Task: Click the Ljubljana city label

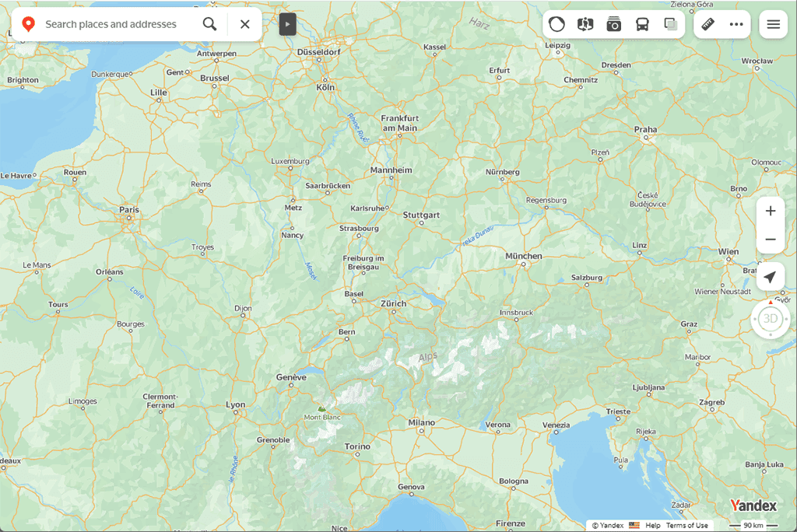Action: (648, 387)
